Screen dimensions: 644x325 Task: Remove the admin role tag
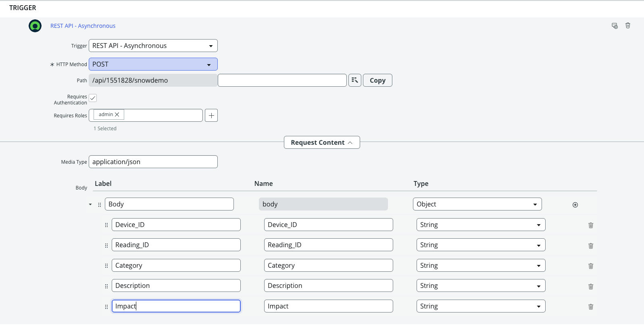click(x=117, y=115)
